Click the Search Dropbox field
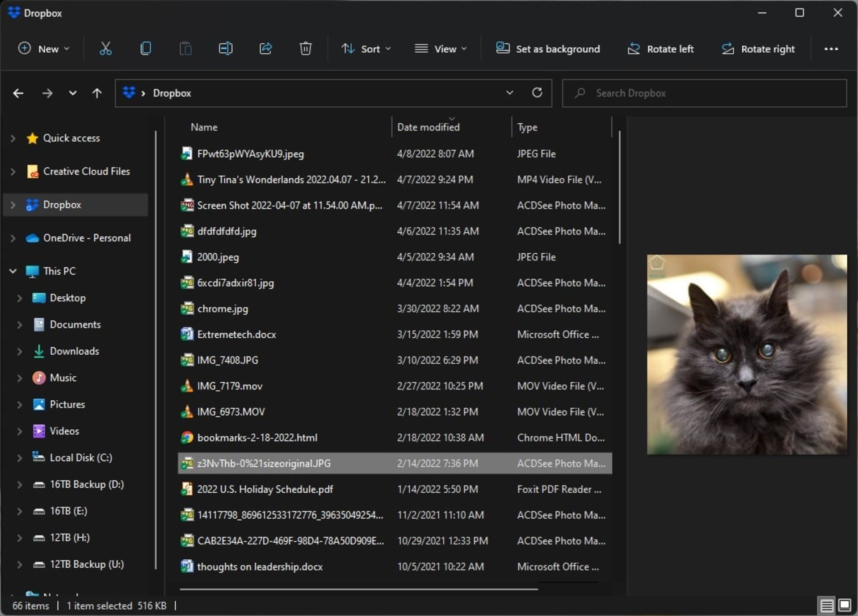The height and width of the screenshot is (616, 858). click(x=704, y=93)
